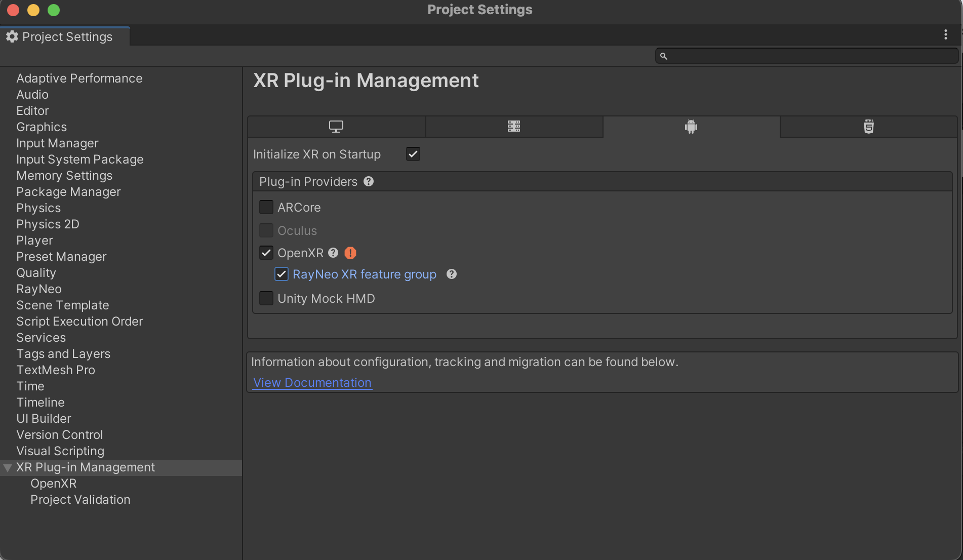Uncheck the OpenXR provider checkbox
This screenshot has width=963, height=560.
[x=266, y=253]
